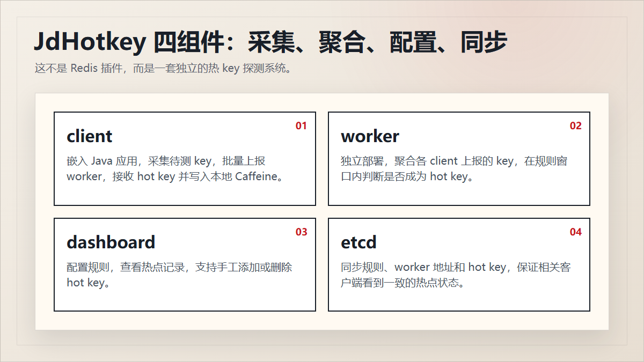The height and width of the screenshot is (362, 644).
Task: Click the slide title "JdHotkey 四组件"
Action: [x=270, y=42]
